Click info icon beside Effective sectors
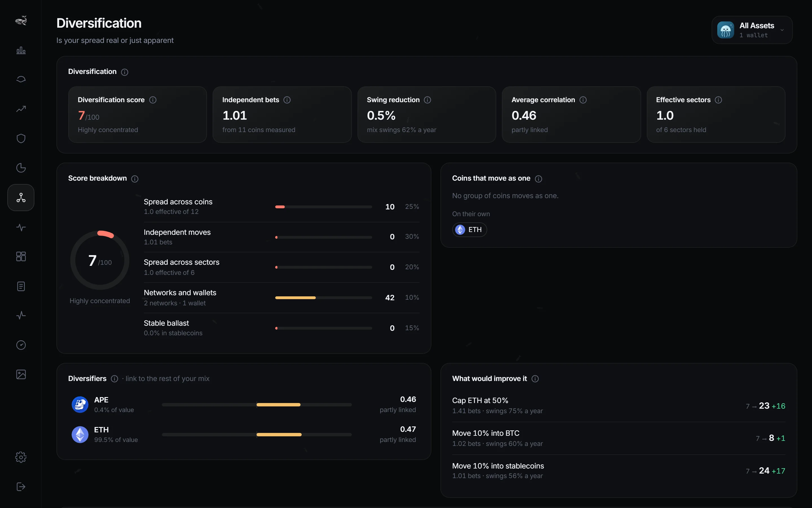The image size is (812, 508). click(718, 100)
